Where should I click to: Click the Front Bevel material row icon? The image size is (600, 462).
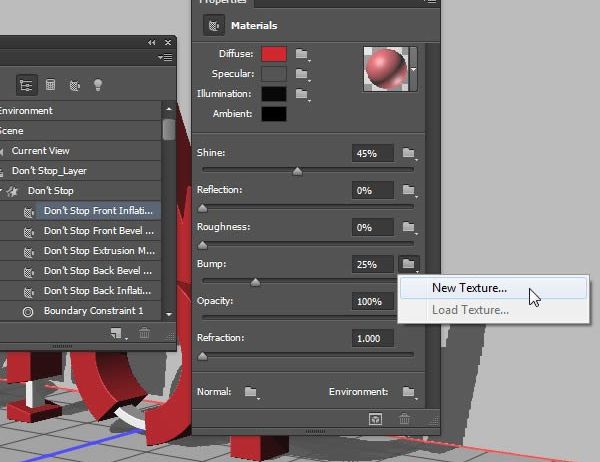(x=29, y=232)
